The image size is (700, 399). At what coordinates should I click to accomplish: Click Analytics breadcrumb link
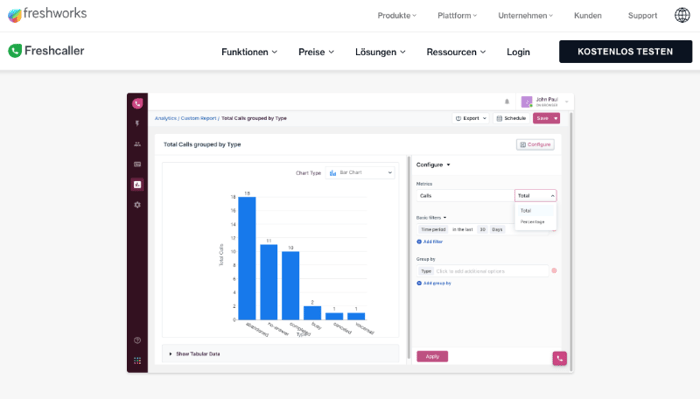pos(166,118)
